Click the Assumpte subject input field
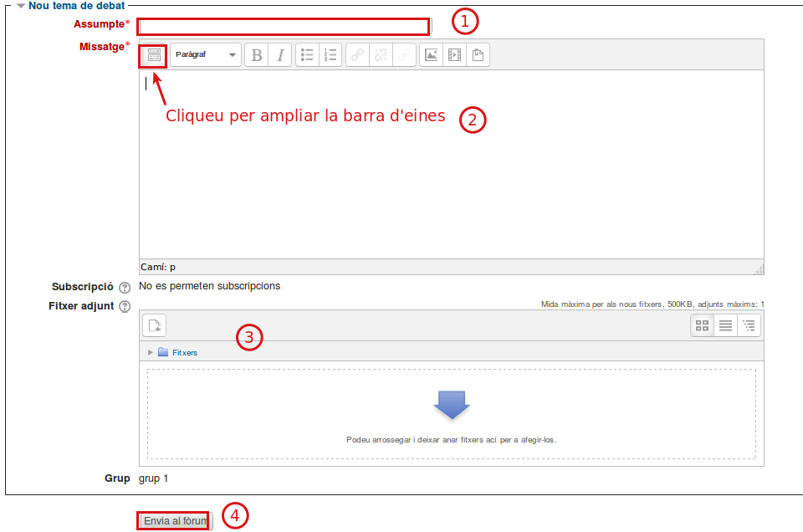 pyautogui.click(x=284, y=26)
